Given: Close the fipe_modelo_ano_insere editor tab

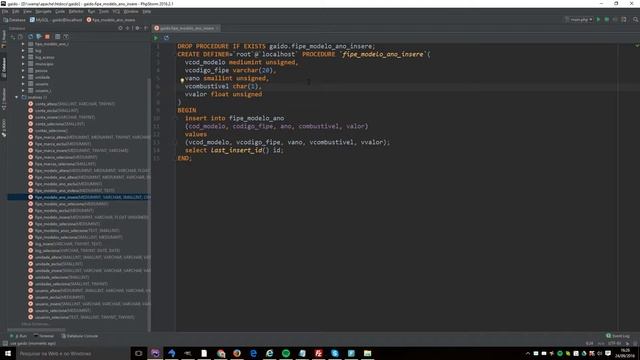Looking at the screenshot, I should (218, 28).
